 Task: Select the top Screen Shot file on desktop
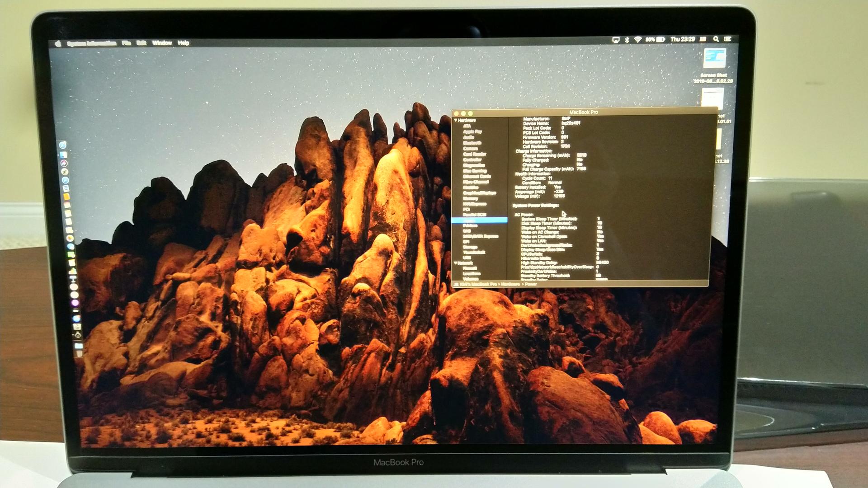click(x=714, y=59)
